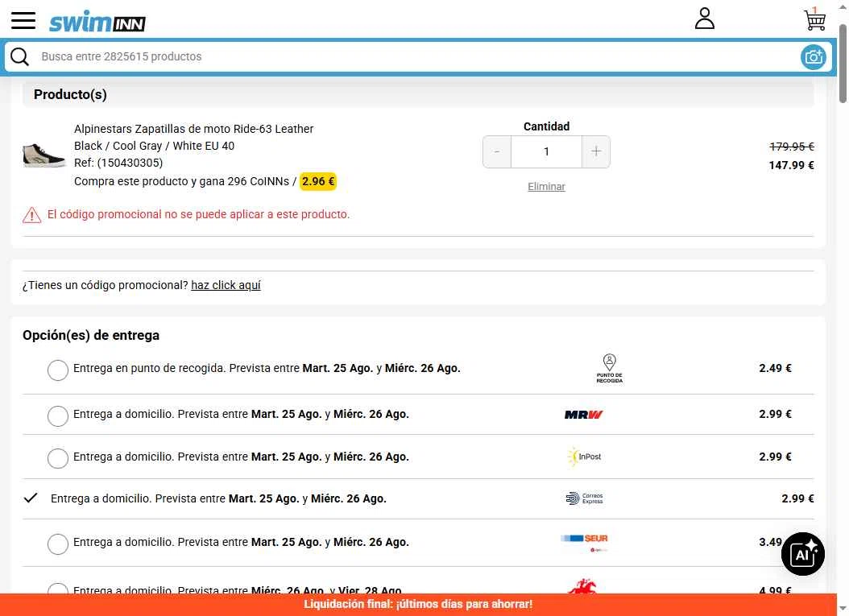This screenshot has height=616, width=849.
Task: Click the 147.99 € product price
Action: point(791,165)
